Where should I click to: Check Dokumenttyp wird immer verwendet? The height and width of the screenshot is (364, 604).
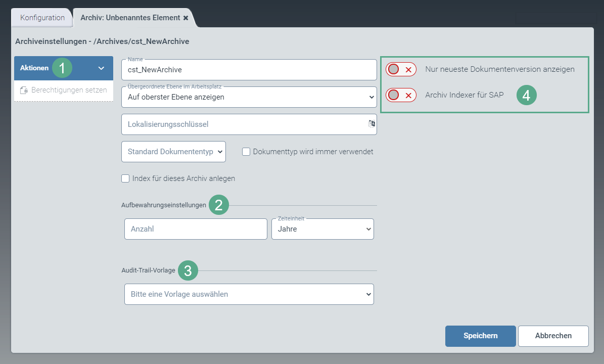pyautogui.click(x=247, y=152)
